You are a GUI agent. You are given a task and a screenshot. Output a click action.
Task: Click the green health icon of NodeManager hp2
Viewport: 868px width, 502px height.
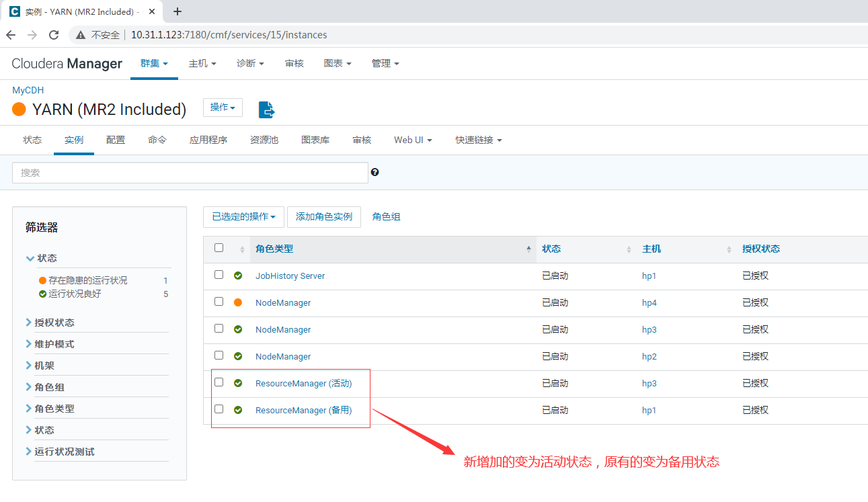(238, 356)
